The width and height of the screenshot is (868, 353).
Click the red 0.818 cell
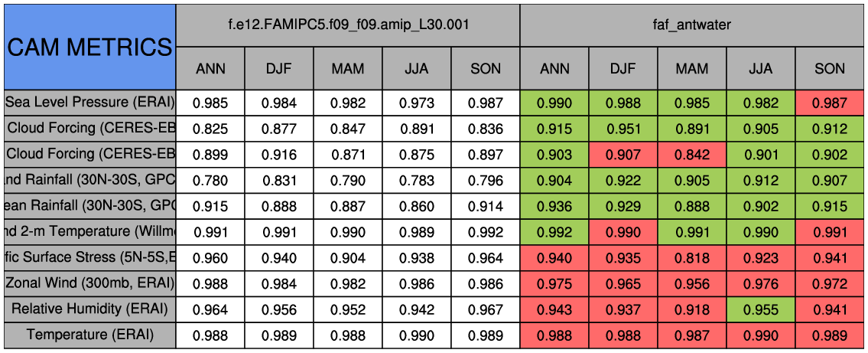[692, 258]
